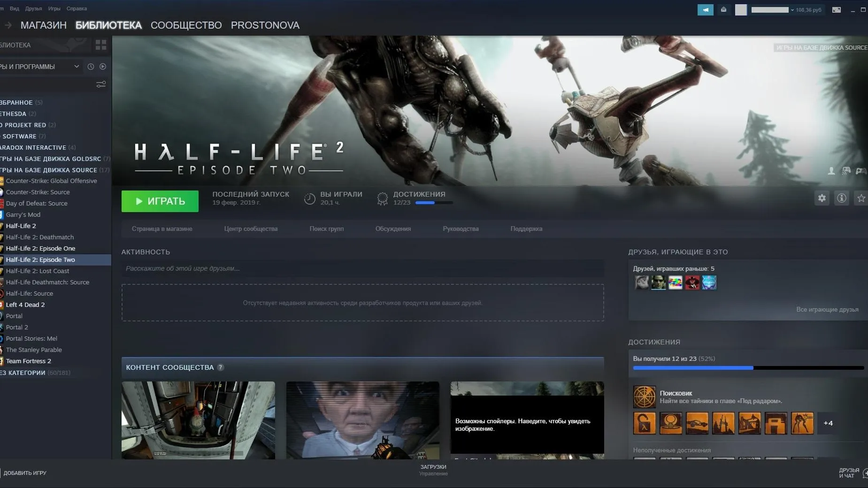Collapse the Игры на базе движка Source category
The width and height of the screenshot is (868, 488).
point(55,170)
